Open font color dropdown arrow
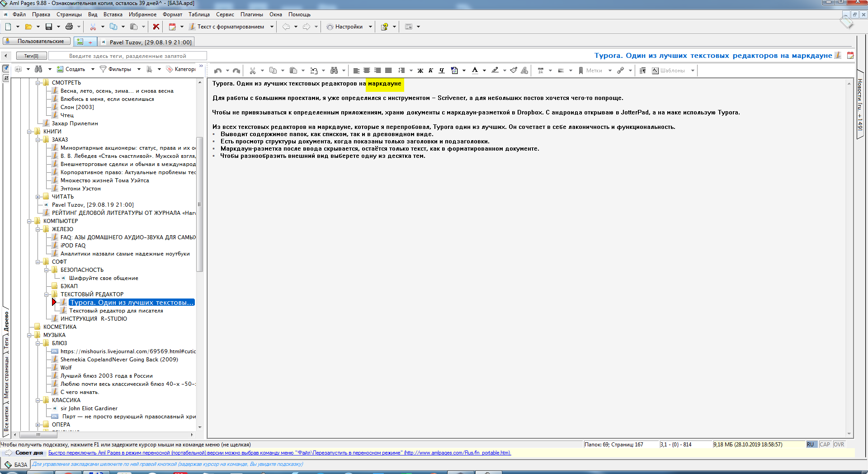 (x=484, y=71)
